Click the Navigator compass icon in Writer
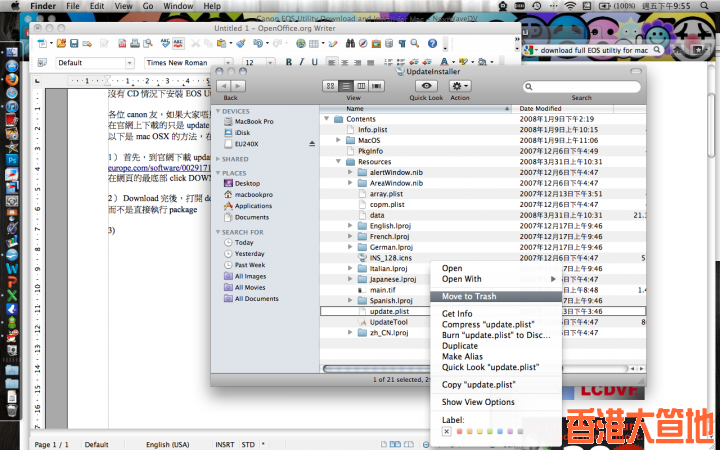Image resolution: width=720 pixels, height=450 pixels. tap(363, 44)
